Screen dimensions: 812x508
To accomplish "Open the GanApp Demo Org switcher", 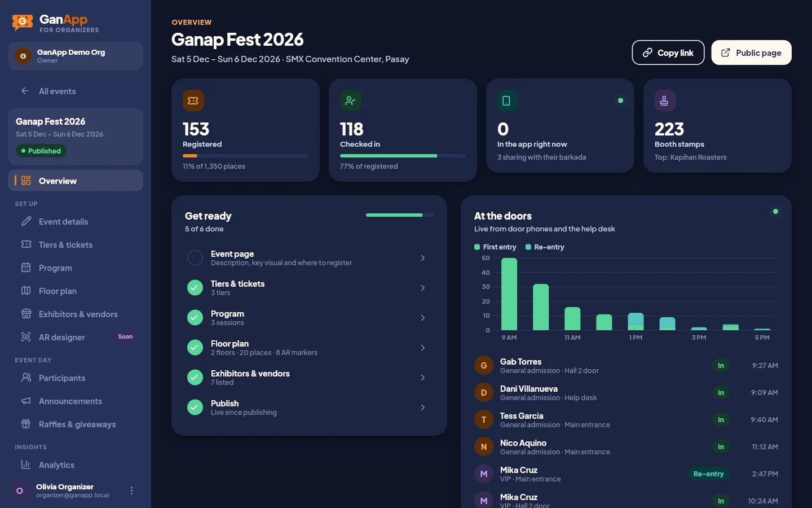I will [76, 56].
